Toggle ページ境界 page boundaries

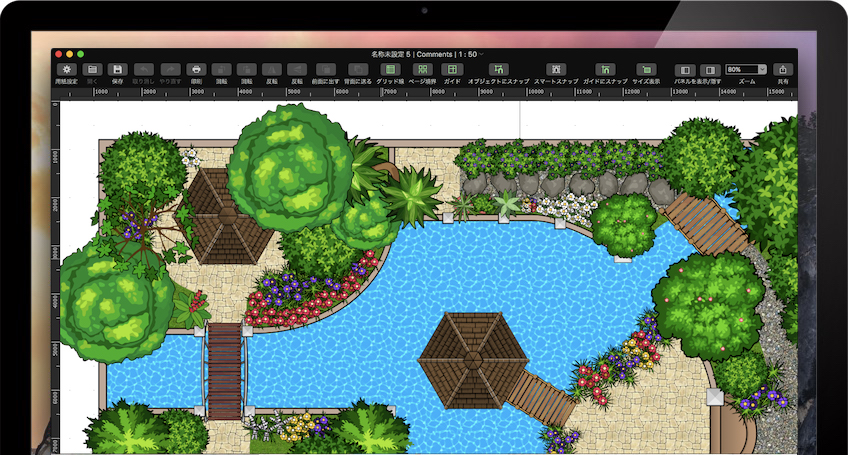pyautogui.click(x=422, y=69)
